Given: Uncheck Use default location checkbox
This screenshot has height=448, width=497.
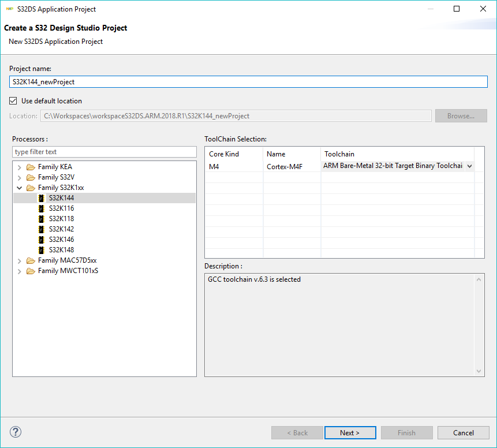Looking at the screenshot, I should pos(13,101).
